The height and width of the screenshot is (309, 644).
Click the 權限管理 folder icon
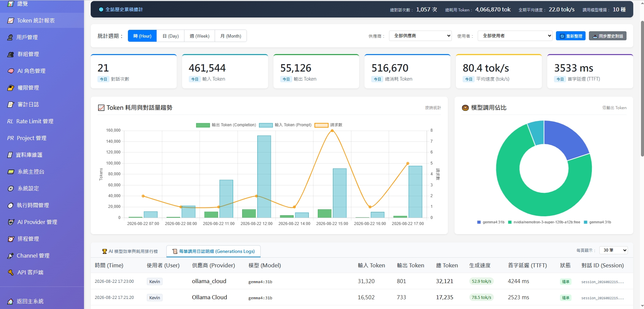(11, 88)
